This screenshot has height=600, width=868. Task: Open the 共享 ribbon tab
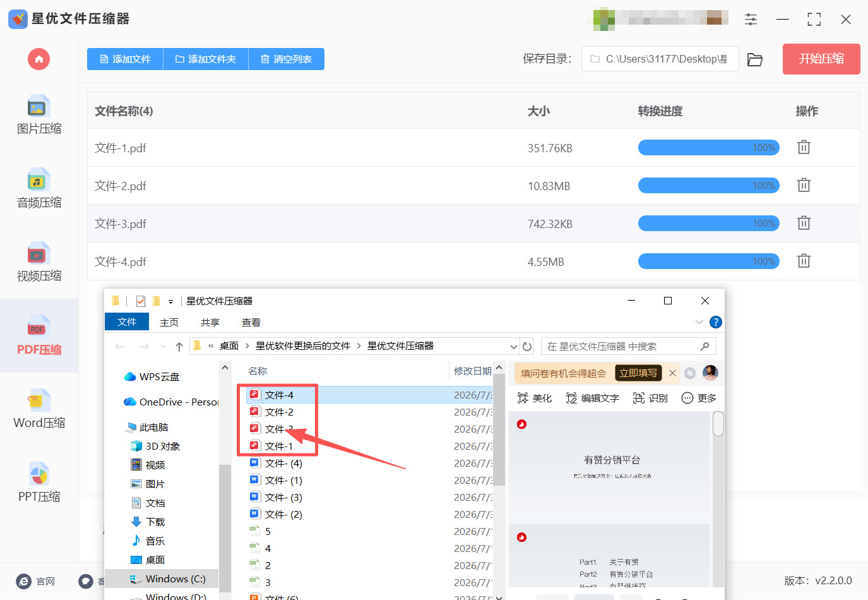point(210,322)
